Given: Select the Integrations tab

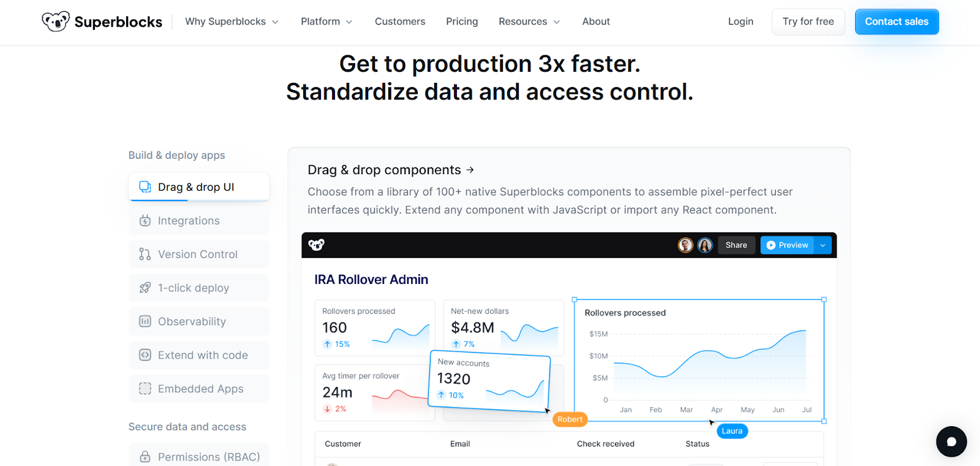Looking at the screenshot, I should tap(199, 221).
